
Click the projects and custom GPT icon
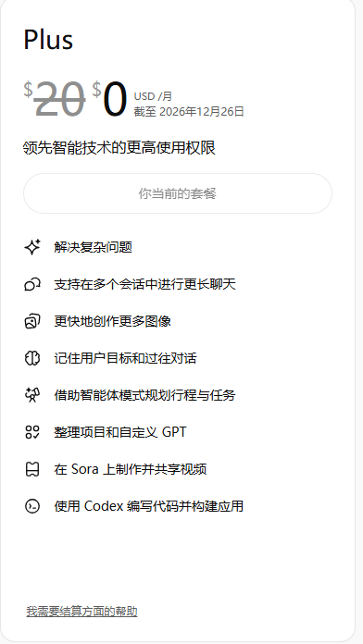32,432
